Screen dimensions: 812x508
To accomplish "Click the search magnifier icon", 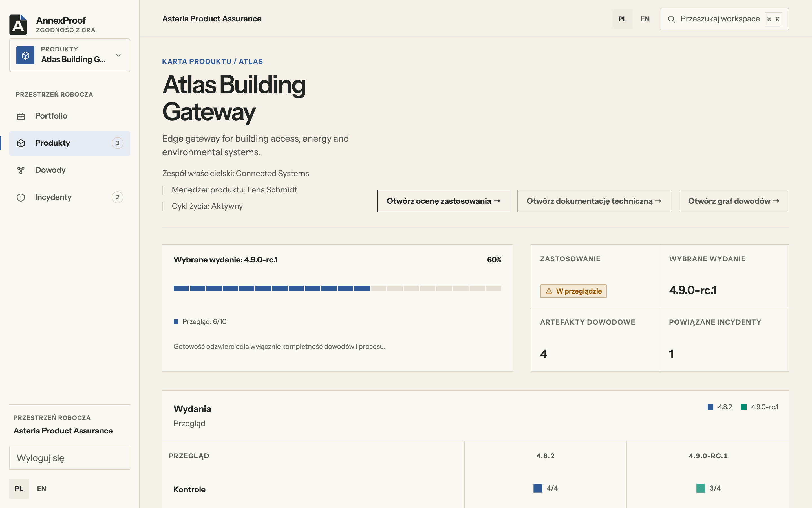I will coord(671,19).
